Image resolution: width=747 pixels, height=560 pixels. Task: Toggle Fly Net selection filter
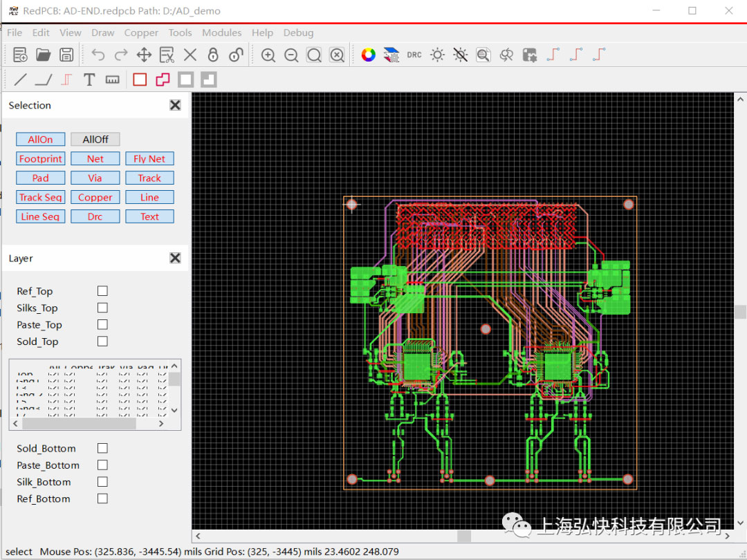(149, 158)
